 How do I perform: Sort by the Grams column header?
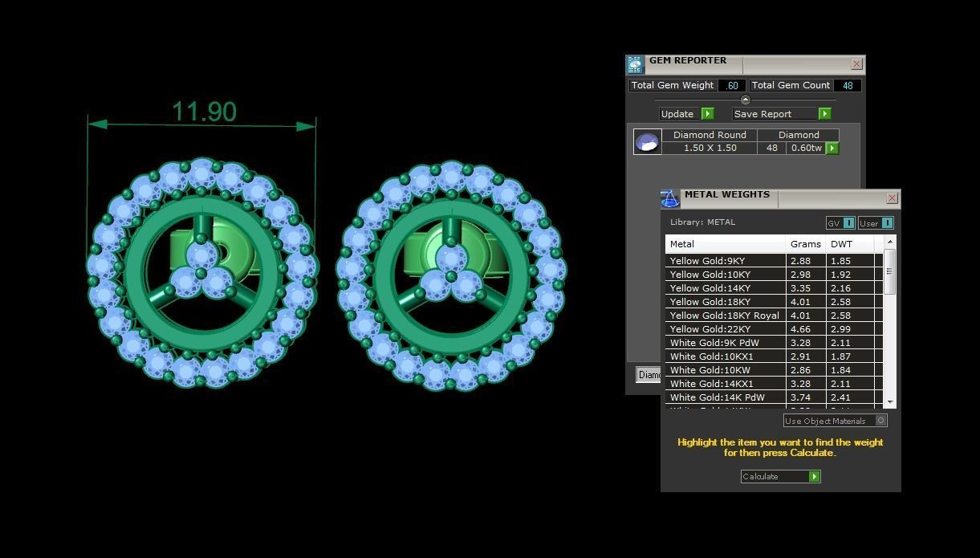[806, 244]
